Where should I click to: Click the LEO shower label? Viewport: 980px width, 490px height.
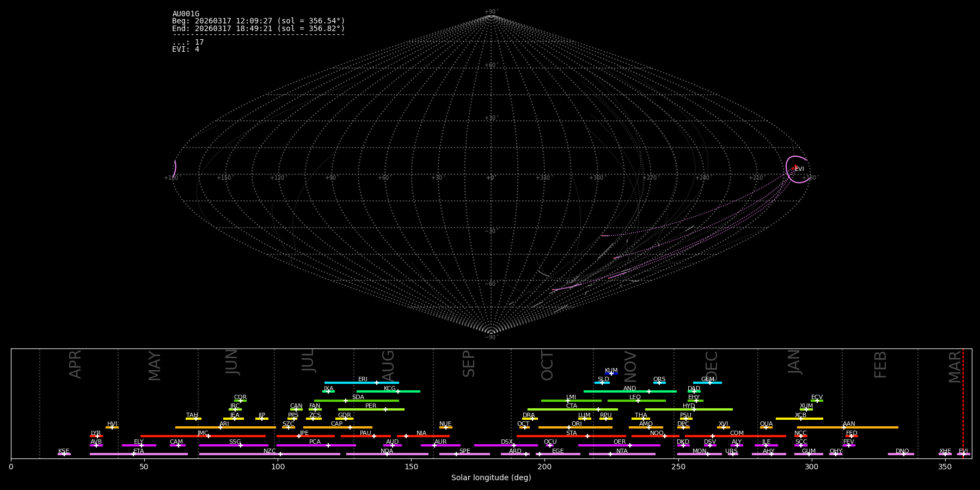coord(635,397)
